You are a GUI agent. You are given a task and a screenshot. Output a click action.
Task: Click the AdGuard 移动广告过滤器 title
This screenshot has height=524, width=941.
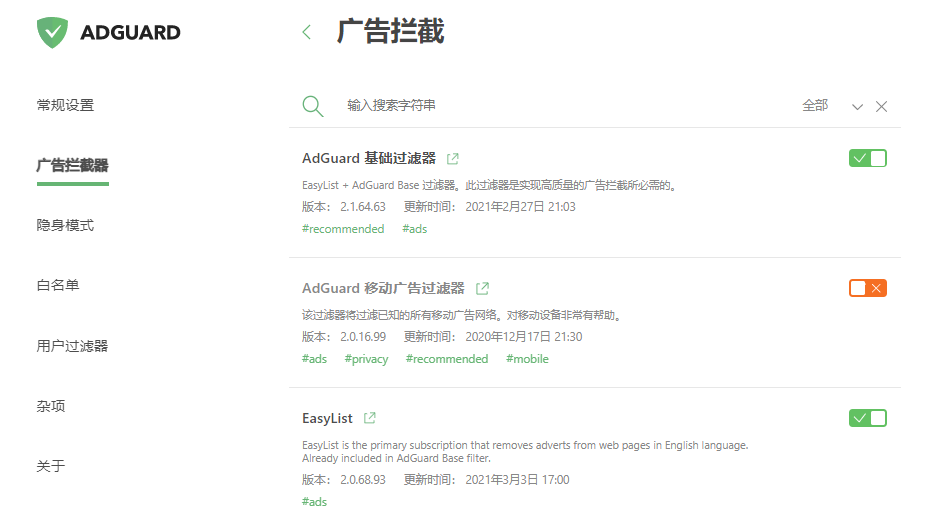click(383, 289)
